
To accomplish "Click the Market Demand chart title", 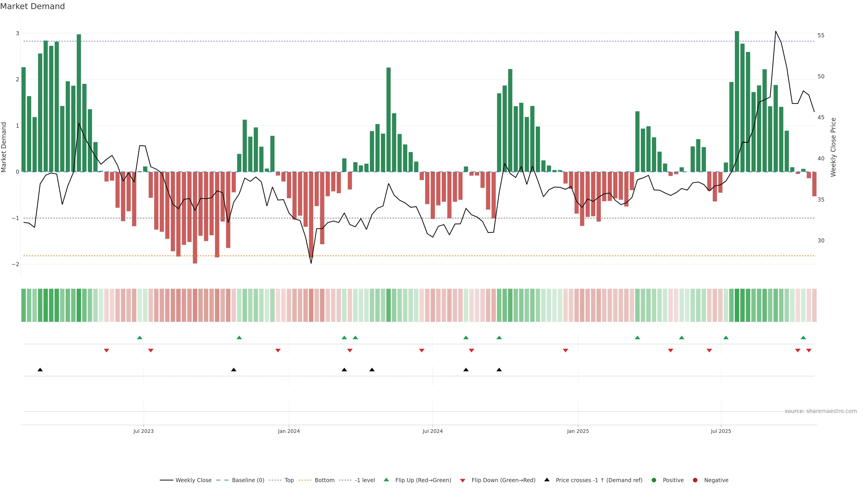I will (x=32, y=6).
